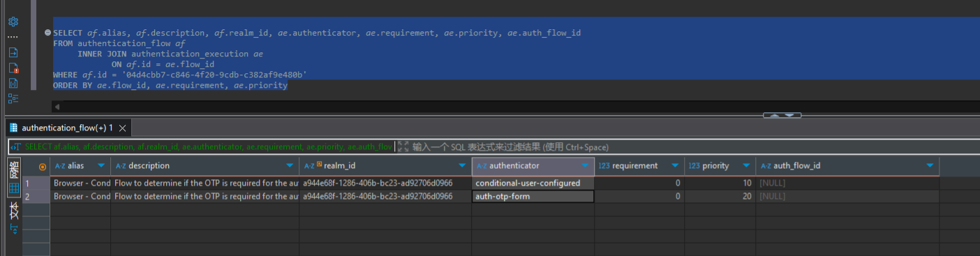Click the alias cell 'Browser - Cond' in row 2

pos(81,197)
